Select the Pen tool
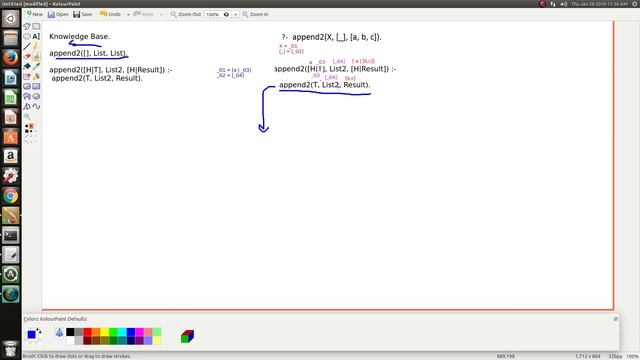The height and width of the screenshot is (360, 640). (36, 46)
